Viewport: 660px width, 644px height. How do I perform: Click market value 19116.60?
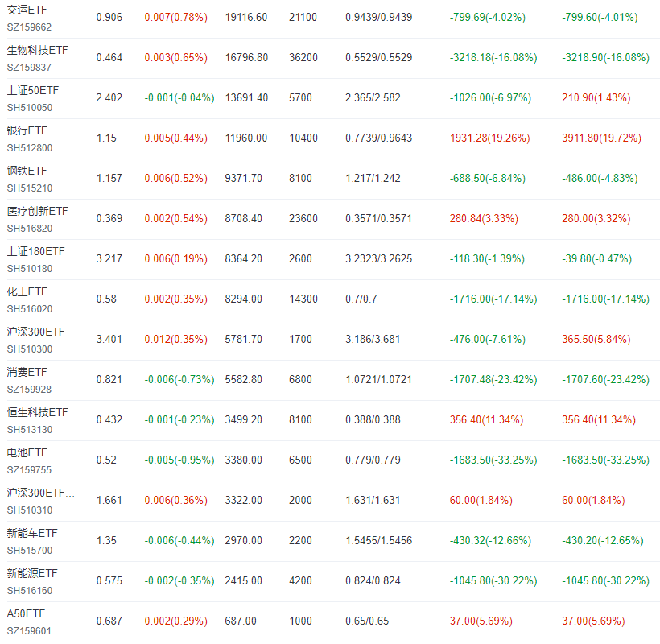tap(246, 17)
